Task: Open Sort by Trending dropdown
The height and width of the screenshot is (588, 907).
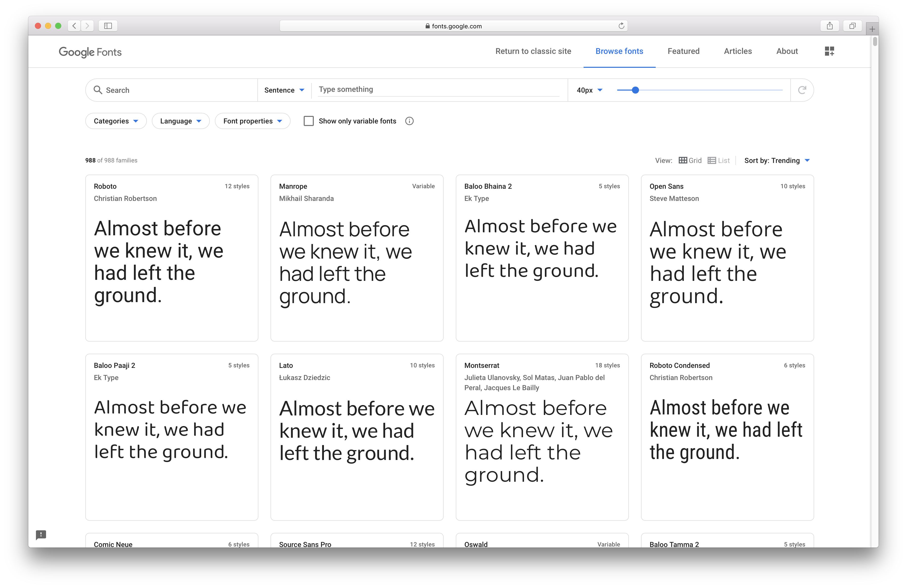Action: pos(777,160)
